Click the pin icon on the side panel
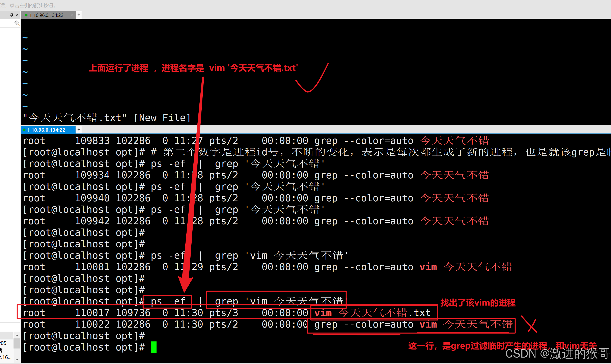Image resolution: width=611 pixels, height=364 pixels. tap(11, 15)
